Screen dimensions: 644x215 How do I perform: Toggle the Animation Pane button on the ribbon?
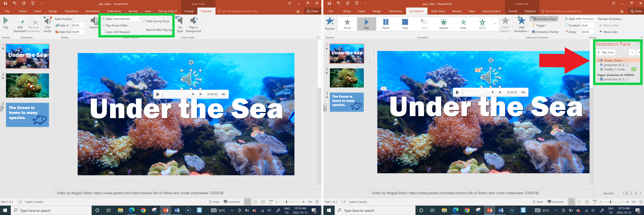click(544, 19)
